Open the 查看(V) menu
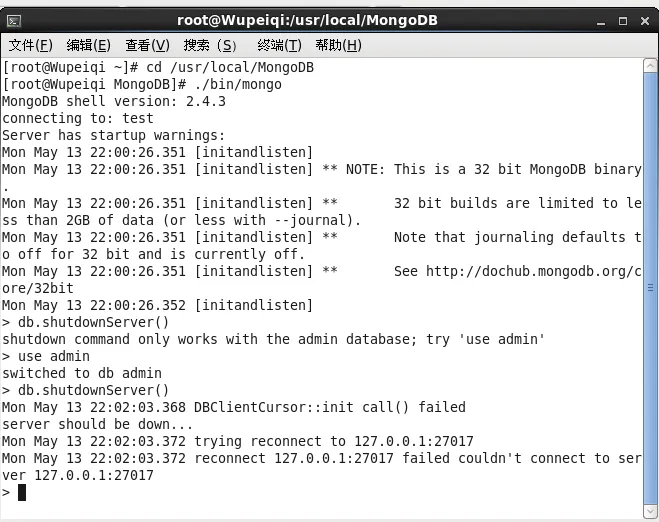The width and height of the screenshot is (659, 522). click(x=148, y=45)
